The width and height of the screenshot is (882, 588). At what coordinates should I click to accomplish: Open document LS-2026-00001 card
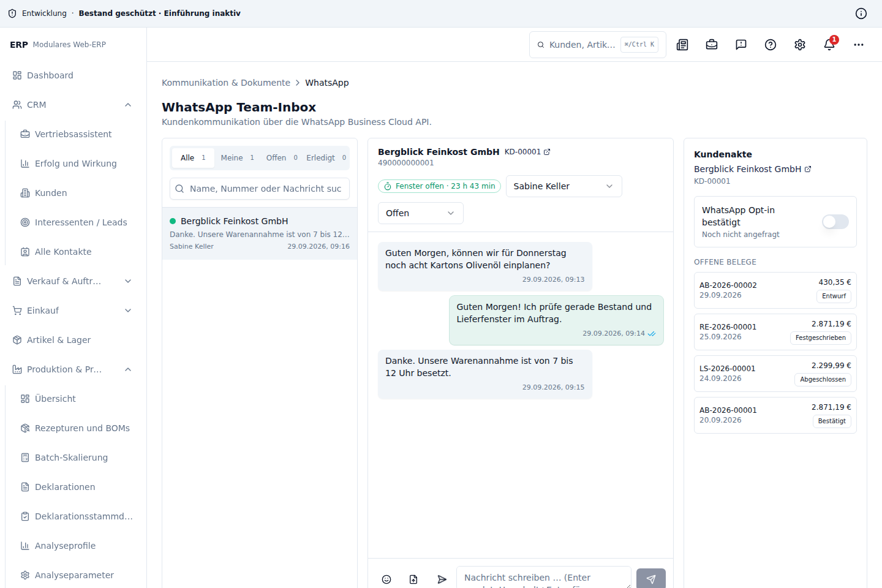coord(775,374)
